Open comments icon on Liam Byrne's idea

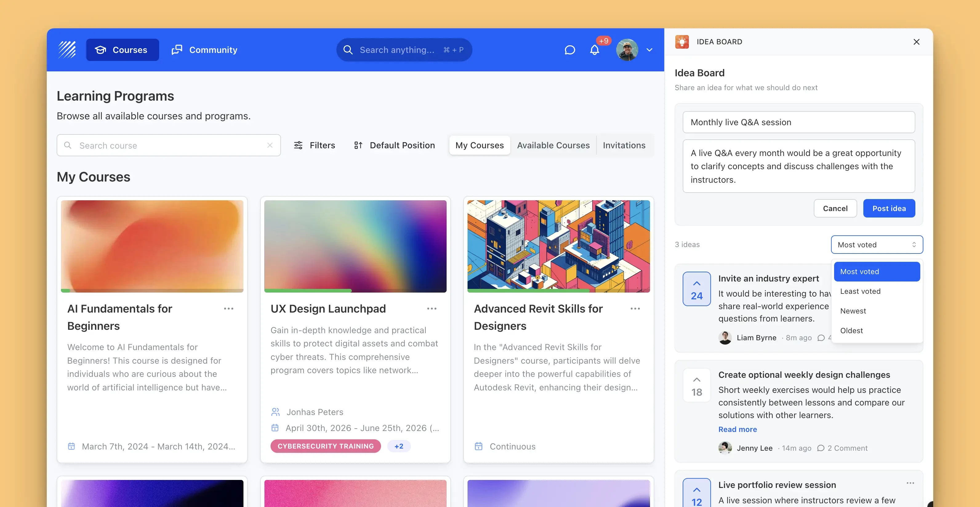tap(821, 338)
